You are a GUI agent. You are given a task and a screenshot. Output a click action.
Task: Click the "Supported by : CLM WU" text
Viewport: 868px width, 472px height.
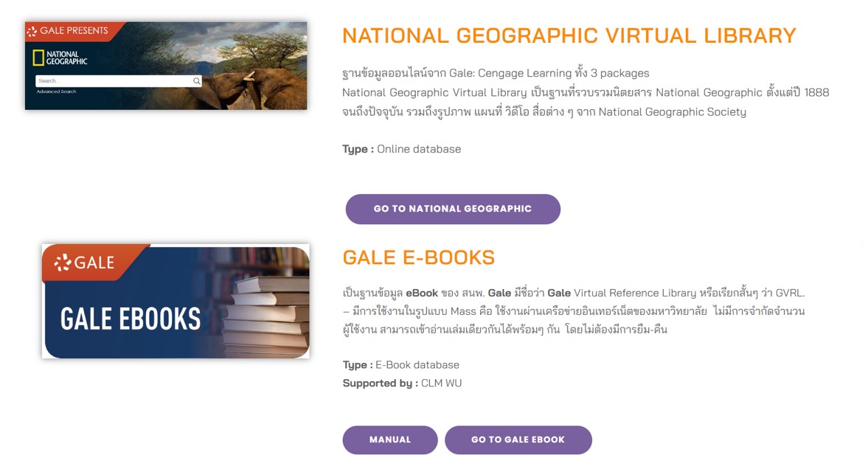tap(402, 383)
